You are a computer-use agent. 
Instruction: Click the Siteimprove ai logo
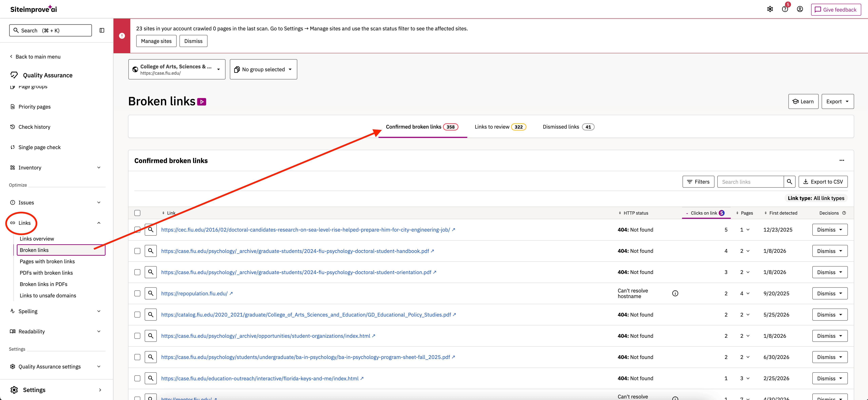click(x=33, y=9)
